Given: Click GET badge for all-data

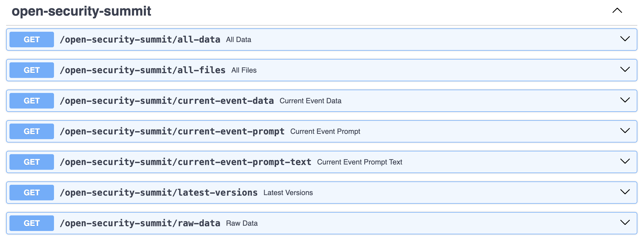Looking at the screenshot, I should pyautogui.click(x=32, y=40).
